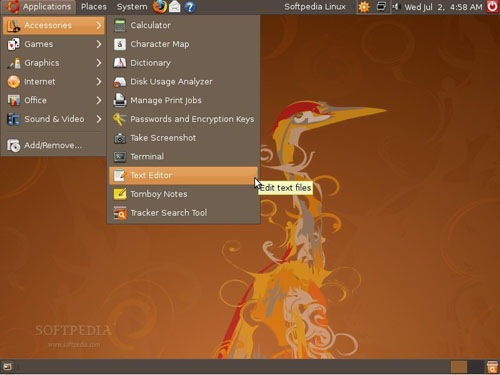
Task: Click the red power quit button
Action: click(493, 7)
